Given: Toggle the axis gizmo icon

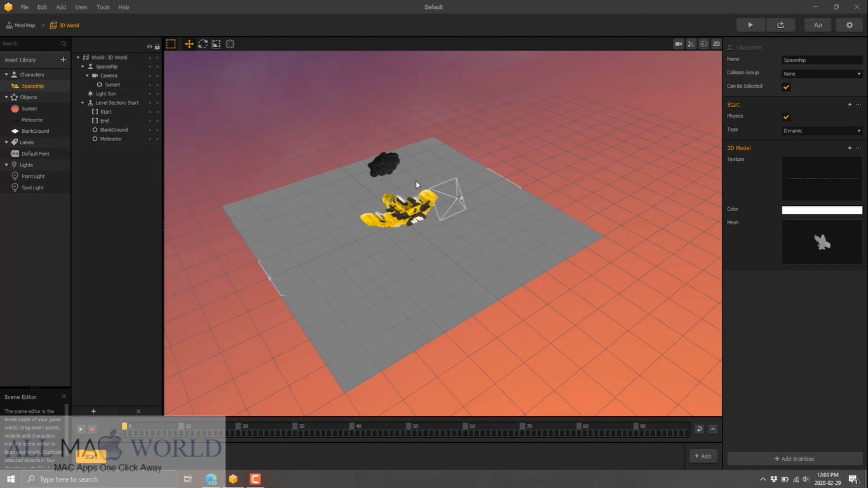Looking at the screenshot, I should (x=691, y=44).
